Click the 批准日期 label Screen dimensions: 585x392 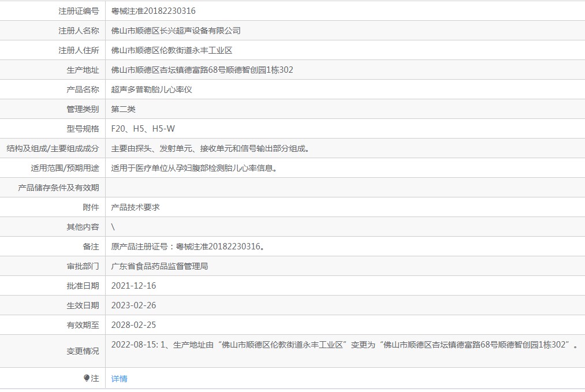[83, 286]
